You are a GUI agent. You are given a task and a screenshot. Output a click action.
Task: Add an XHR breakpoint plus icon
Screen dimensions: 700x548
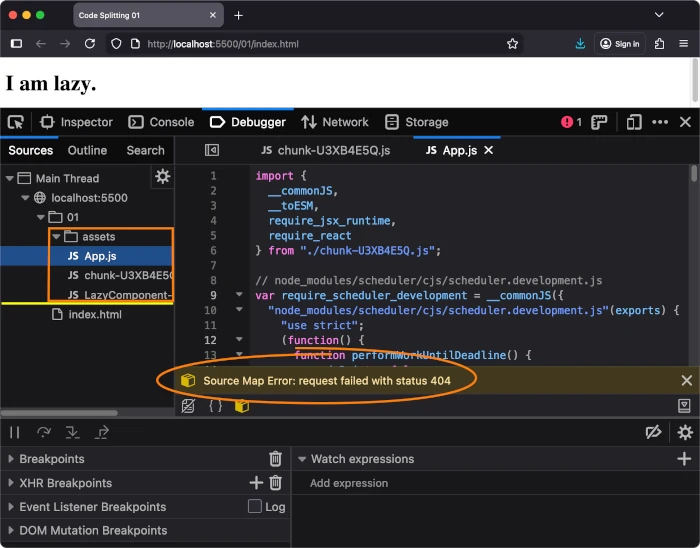click(x=256, y=483)
